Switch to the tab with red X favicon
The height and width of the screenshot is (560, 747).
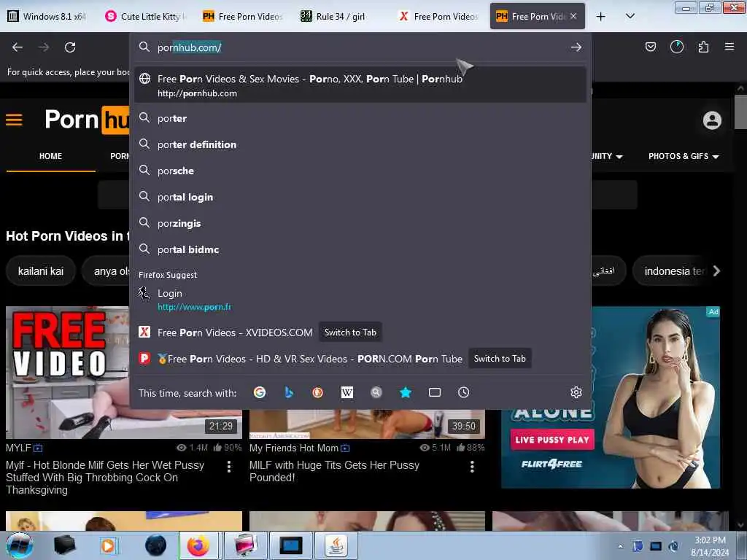[x=438, y=17]
